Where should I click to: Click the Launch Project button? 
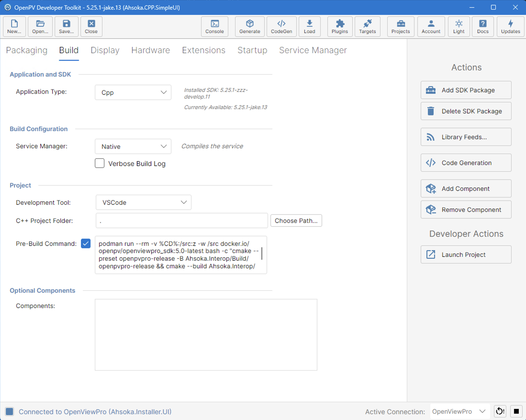tap(466, 254)
